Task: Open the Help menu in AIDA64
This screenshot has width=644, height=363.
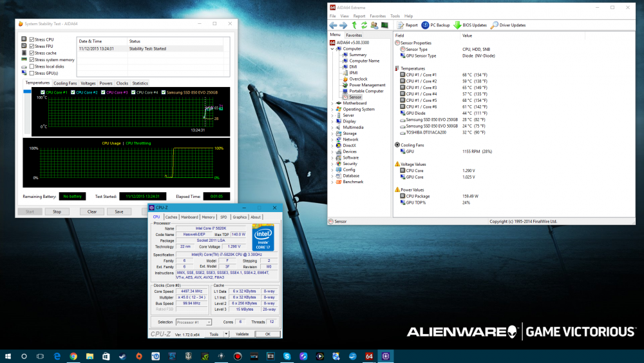Action: (x=409, y=16)
